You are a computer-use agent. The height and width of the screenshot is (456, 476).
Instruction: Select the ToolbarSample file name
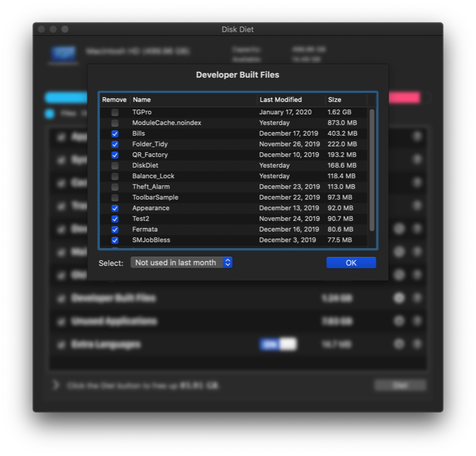pos(155,197)
